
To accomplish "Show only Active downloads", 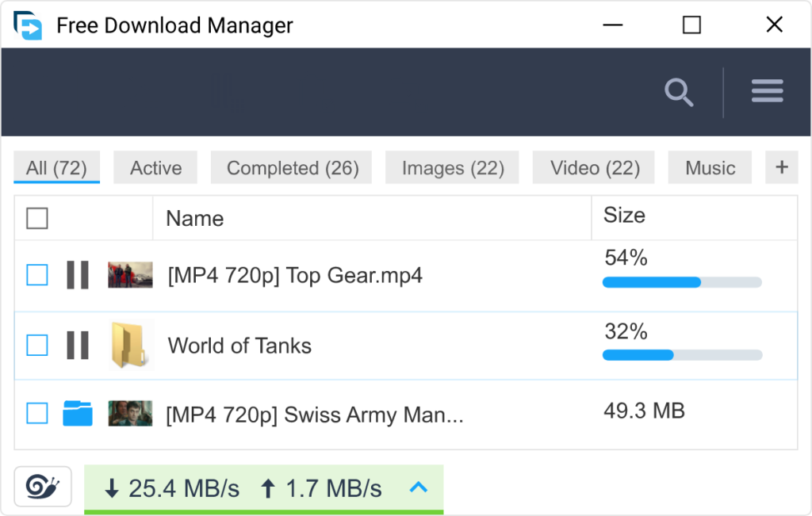I will point(155,167).
